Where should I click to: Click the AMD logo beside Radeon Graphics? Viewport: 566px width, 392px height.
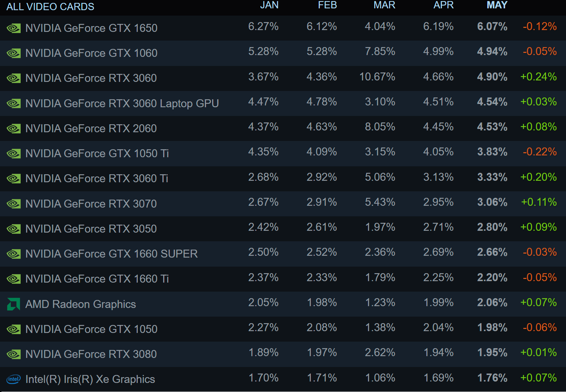click(14, 304)
